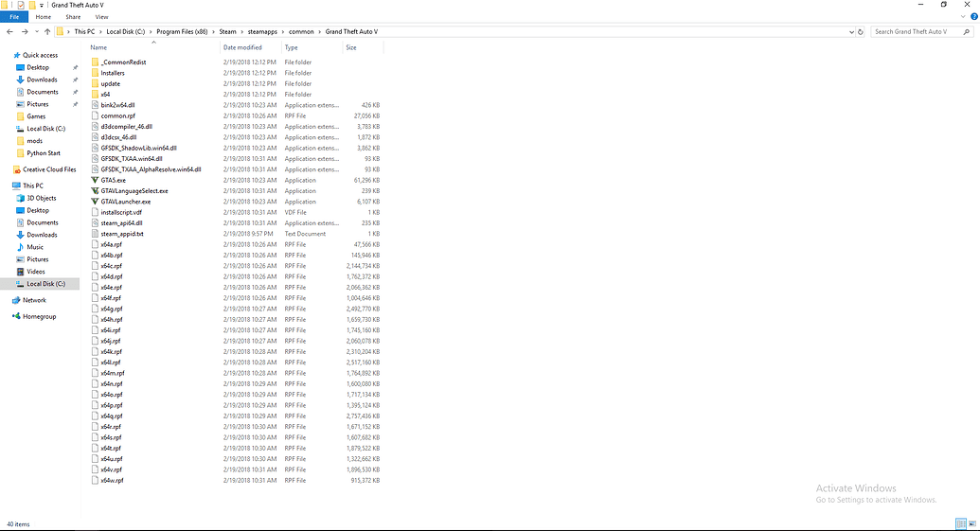Screen dimensions: 980x531
Task: Jump to steamapps in the breadcrumb
Action: 262,31
